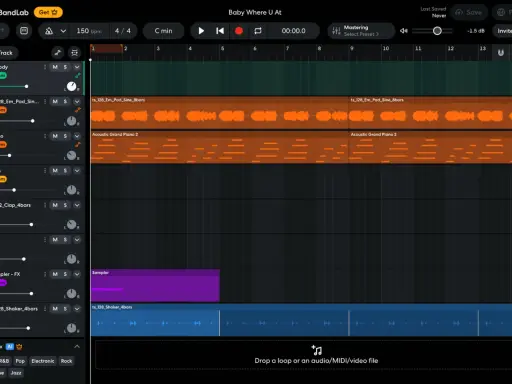Click the Add Track button

8,53
